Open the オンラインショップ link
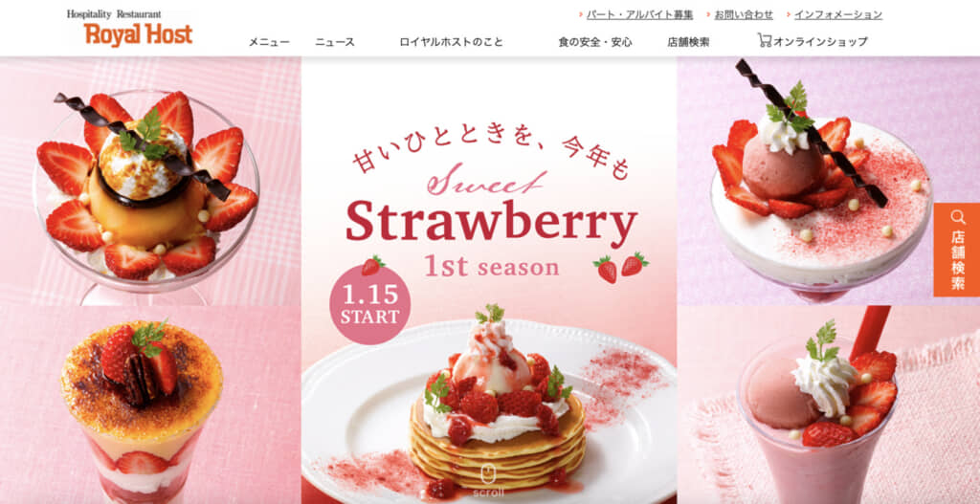Screen dimensions: 980x504 820,42
